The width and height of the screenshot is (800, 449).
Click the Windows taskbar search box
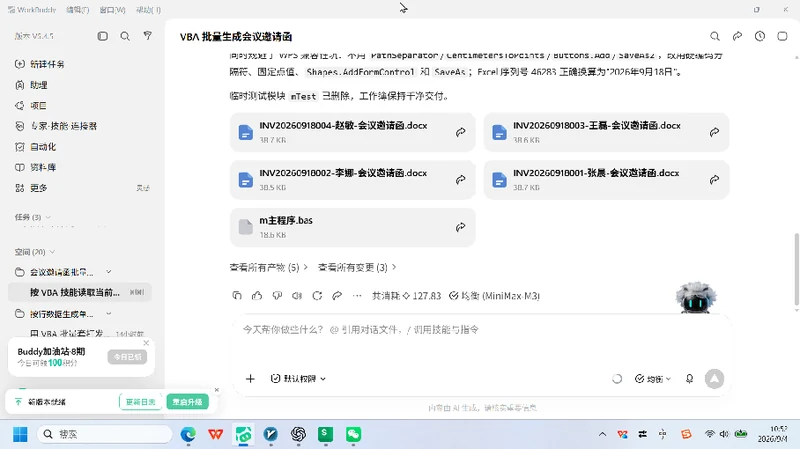[x=105, y=434]
